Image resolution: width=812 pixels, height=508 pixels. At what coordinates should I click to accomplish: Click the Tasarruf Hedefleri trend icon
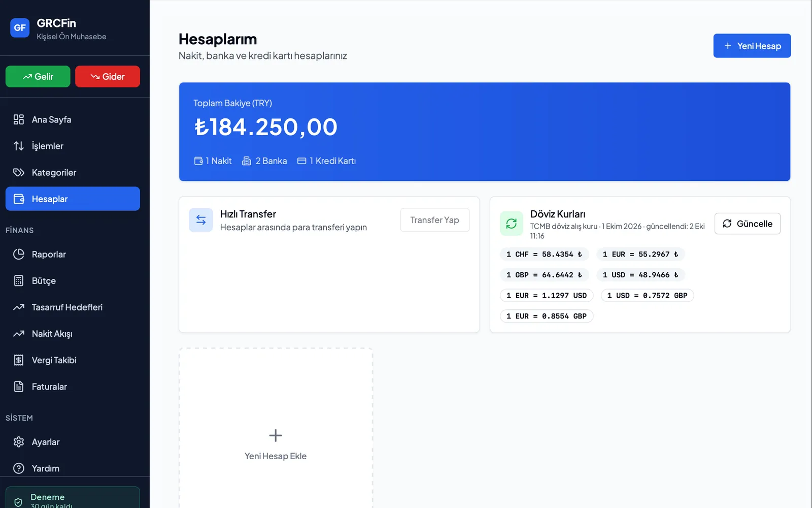pyautogui.click(x=19, y=307)
